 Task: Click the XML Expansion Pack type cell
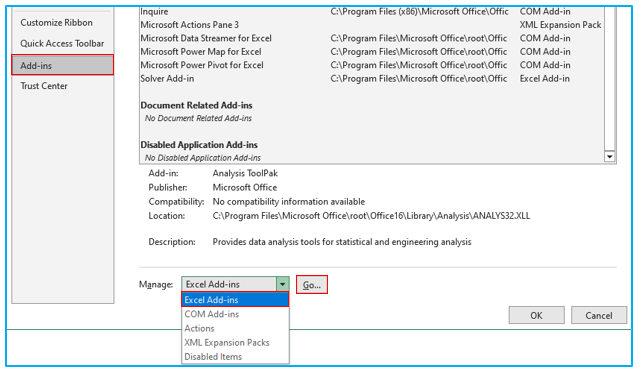(x=560, y=25)
